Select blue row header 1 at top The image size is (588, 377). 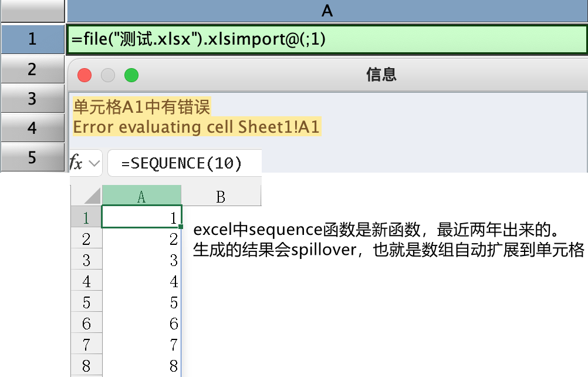click(32, 39)
